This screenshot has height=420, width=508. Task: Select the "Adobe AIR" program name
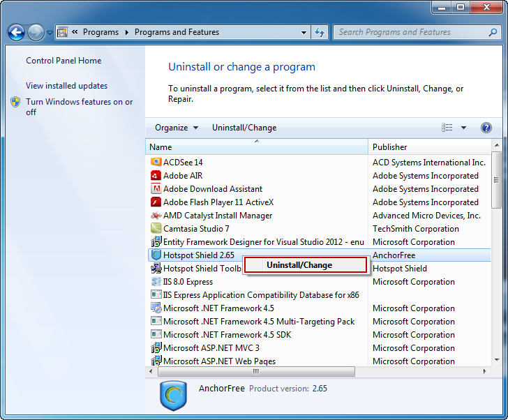pyautogui.click(x=183, y=176)
